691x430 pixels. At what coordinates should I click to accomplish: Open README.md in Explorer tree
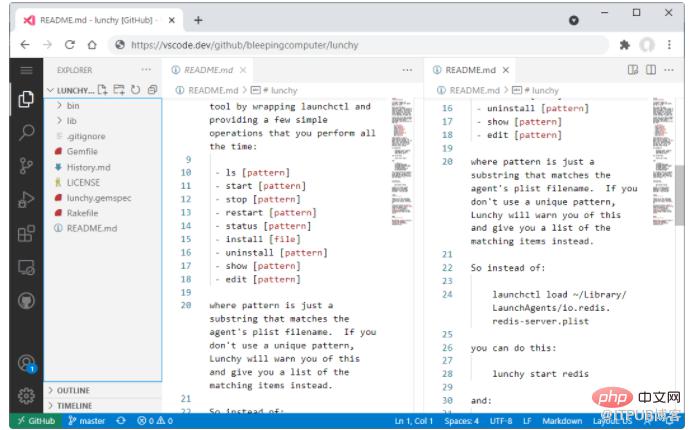[103, 228]
